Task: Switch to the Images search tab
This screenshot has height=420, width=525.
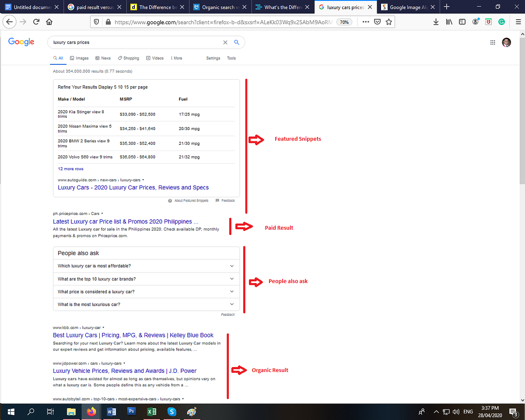Action: point(79,58)
